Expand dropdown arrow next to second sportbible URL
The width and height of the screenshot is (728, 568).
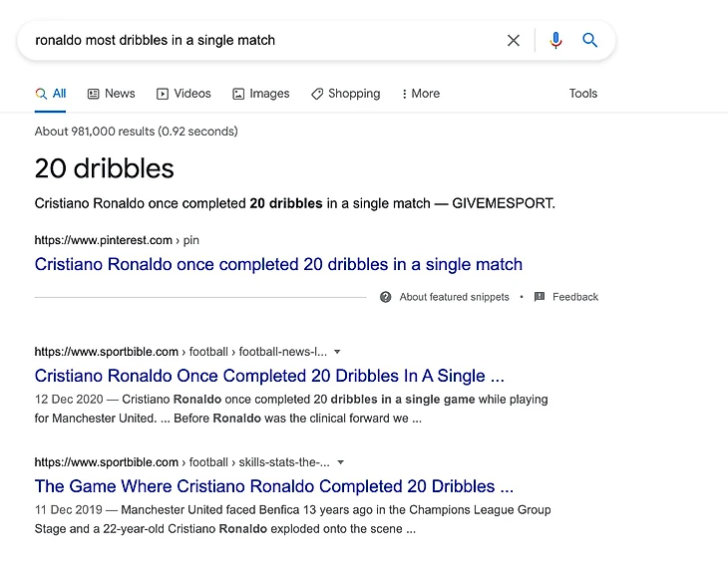(341, 462)
